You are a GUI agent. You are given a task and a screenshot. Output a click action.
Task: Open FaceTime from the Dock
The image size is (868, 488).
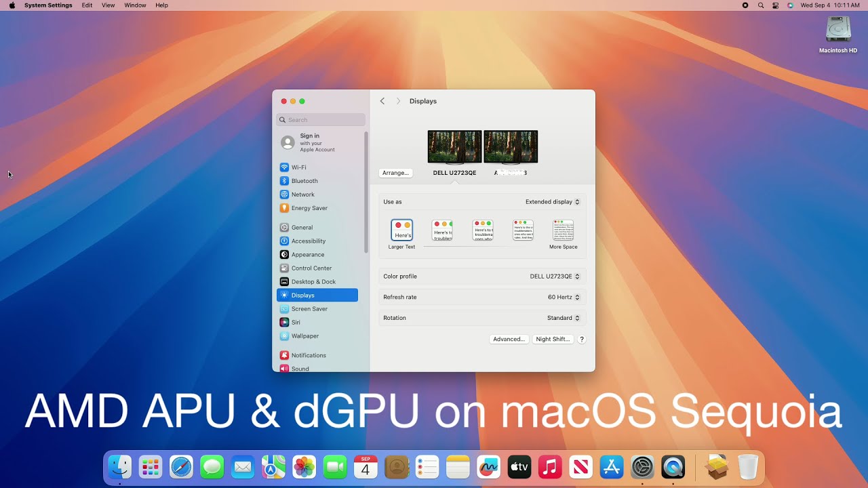[x=335, y=467]
